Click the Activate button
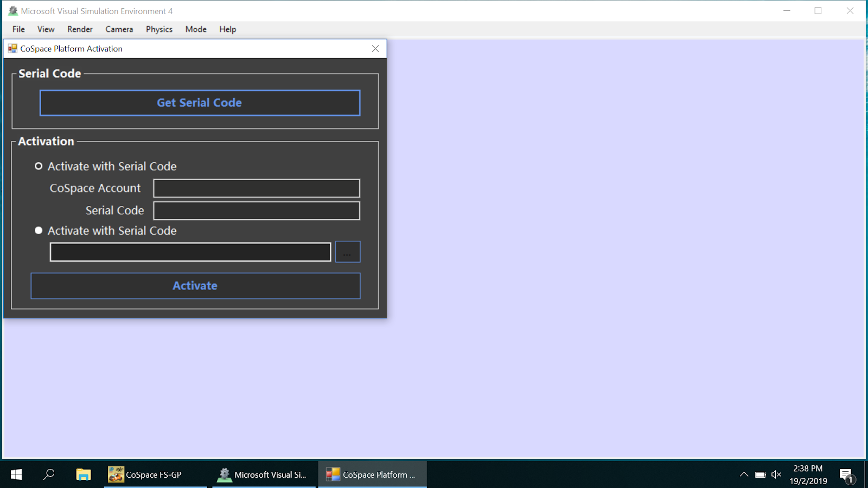 click(x=195, y=286)
